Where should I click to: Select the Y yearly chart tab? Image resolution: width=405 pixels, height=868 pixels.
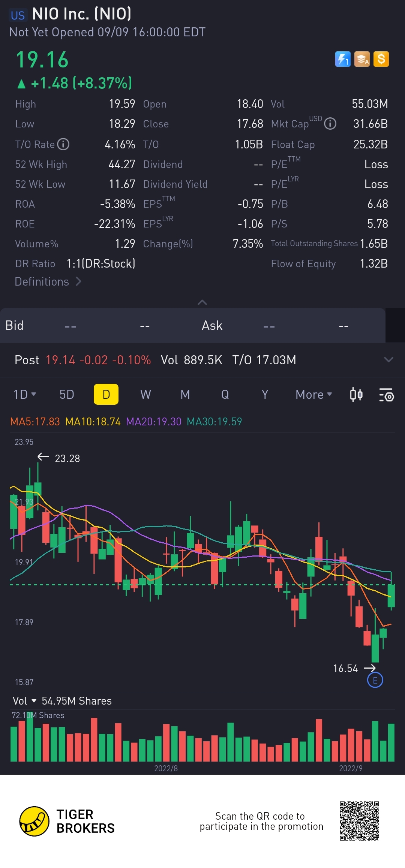tap(265, 395)
